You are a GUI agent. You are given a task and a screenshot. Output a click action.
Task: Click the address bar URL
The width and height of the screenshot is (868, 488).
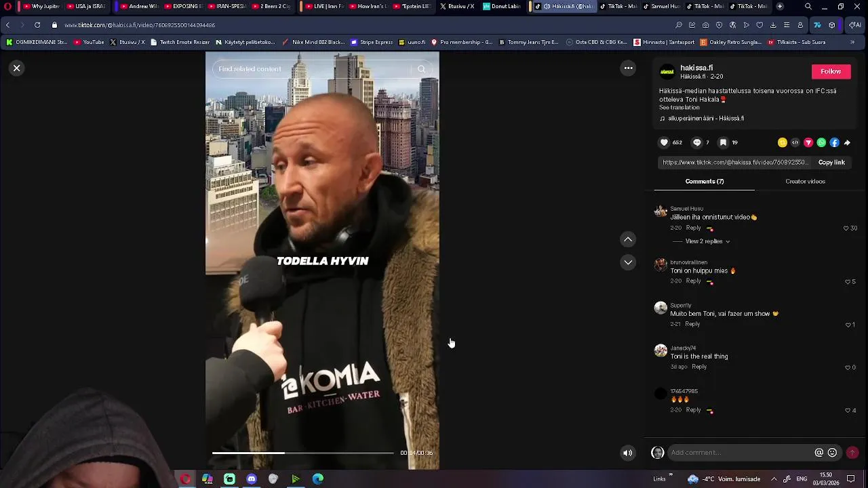pos(140,25)
